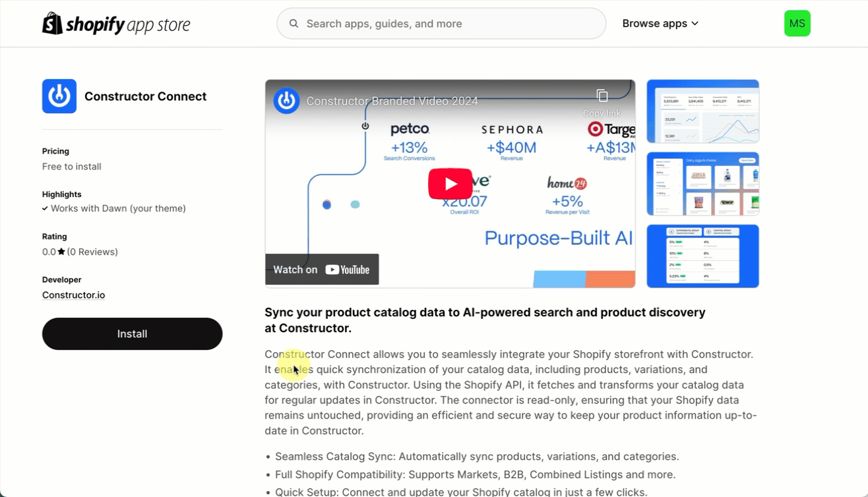Click the search magnifier icon
This screenshot has width=868, height=497.
(294, 24)
